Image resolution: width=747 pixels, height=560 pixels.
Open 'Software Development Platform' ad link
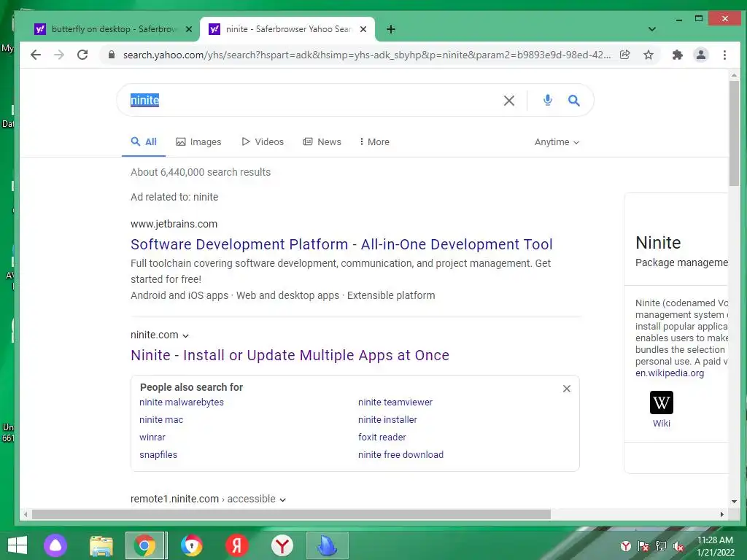[341, 244]
